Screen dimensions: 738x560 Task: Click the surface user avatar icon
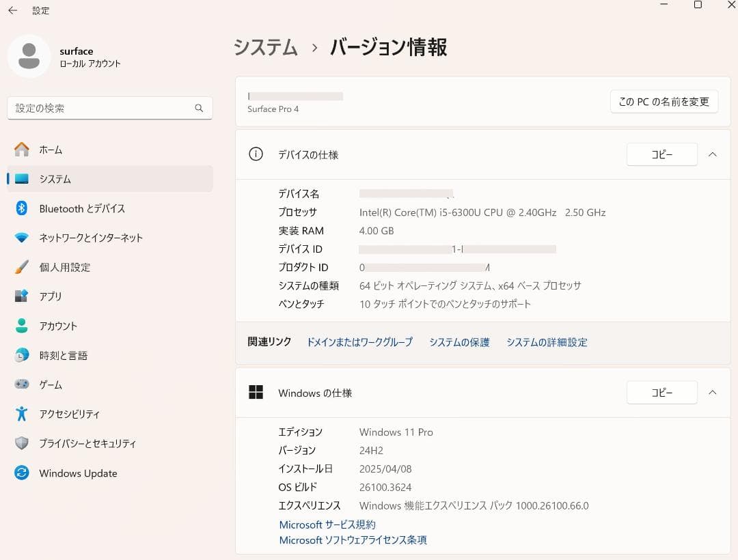(x=29, y=56)
